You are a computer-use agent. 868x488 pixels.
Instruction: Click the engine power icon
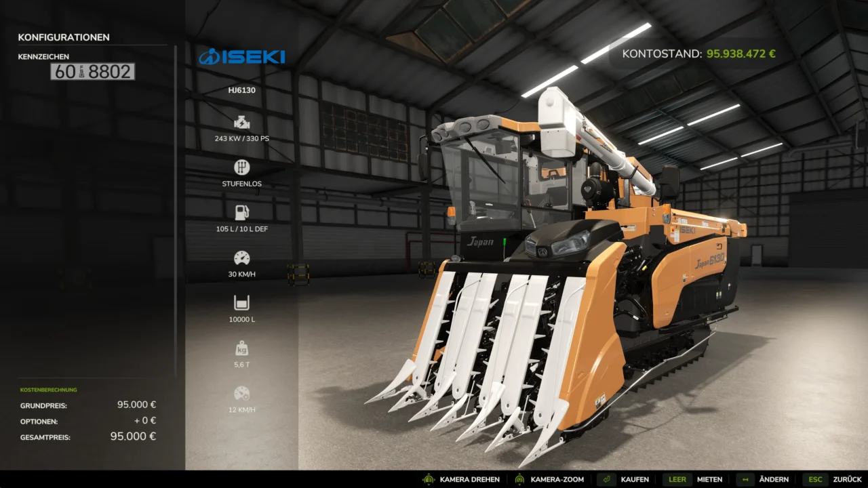click(241, 123)
